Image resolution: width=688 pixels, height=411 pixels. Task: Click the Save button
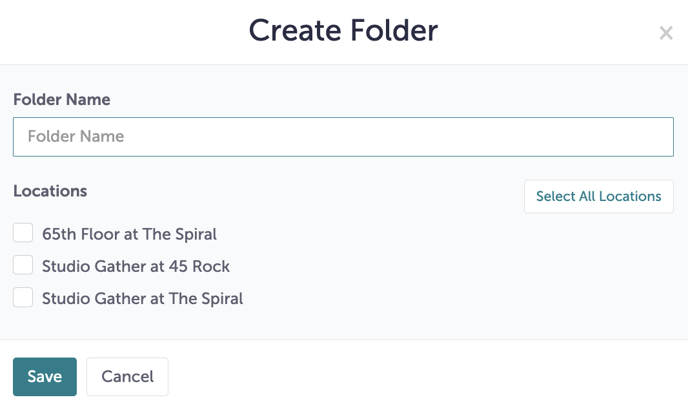point(44,377)
